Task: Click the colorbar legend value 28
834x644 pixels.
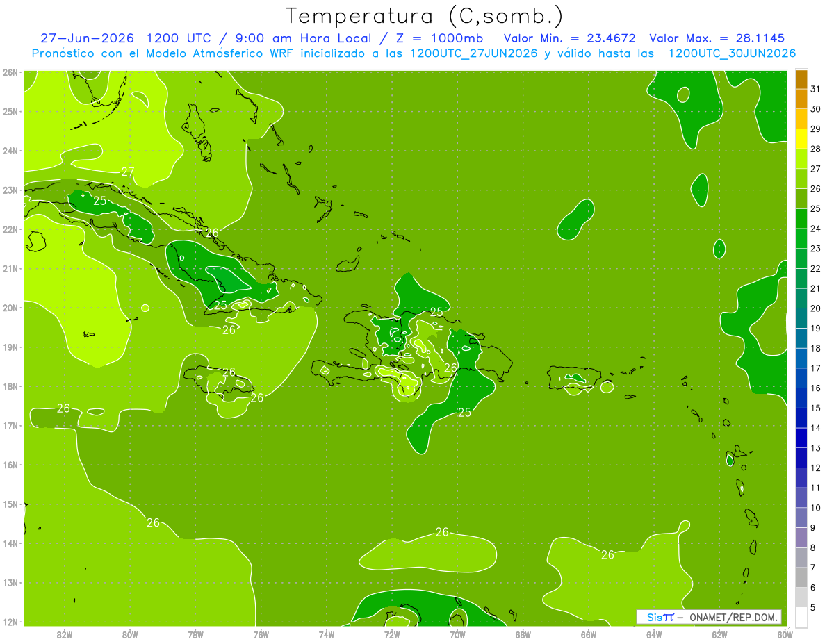Action: [815, 149]
